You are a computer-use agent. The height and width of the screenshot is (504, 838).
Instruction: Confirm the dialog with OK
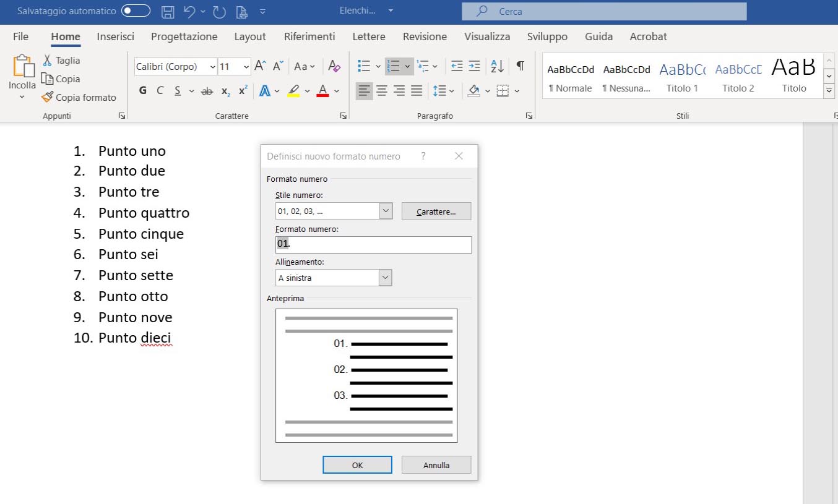click(357, 465)
